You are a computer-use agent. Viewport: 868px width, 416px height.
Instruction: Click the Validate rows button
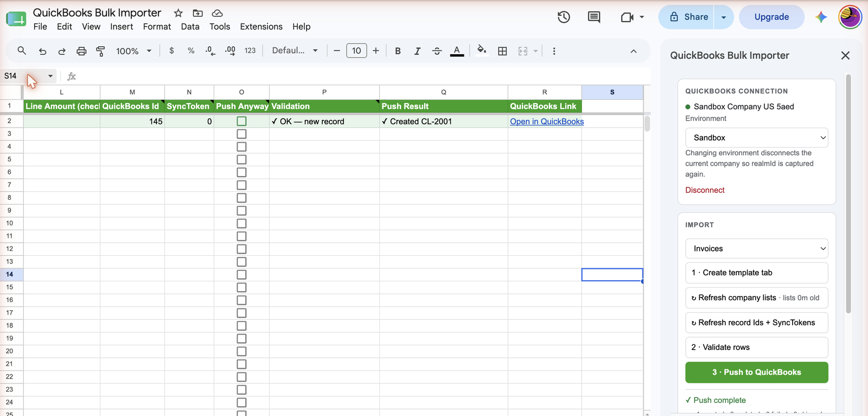[757, 347]
